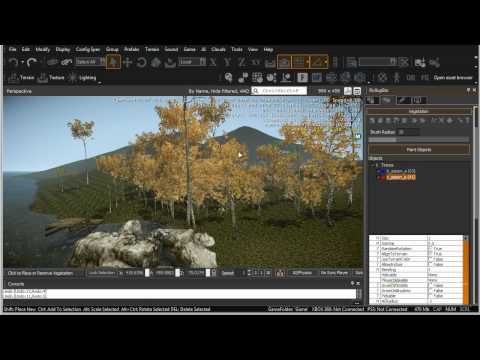This screenshot has width=480, height=360.
Task: Click the Link object chain icon
Action: tap(52, 62)
